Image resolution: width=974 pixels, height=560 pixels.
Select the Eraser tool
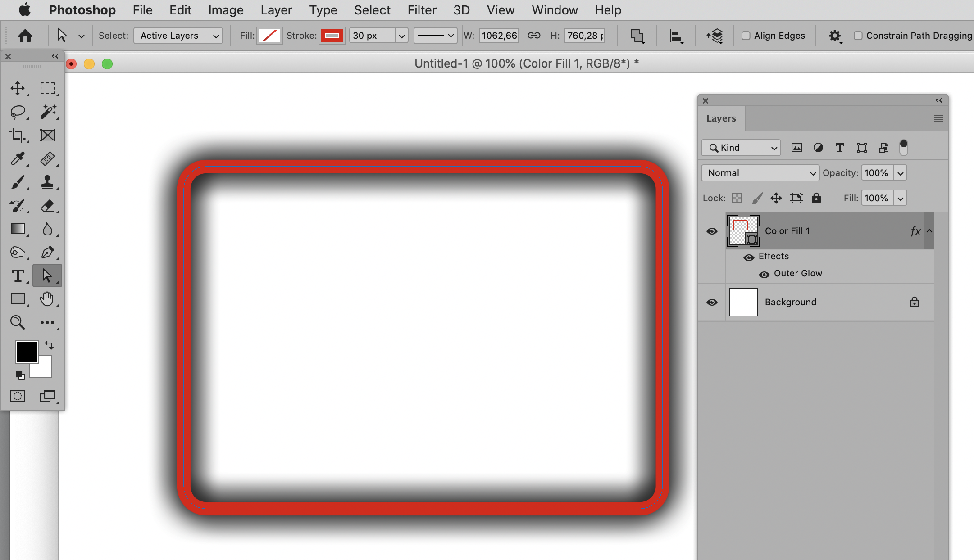pos(47,206)
